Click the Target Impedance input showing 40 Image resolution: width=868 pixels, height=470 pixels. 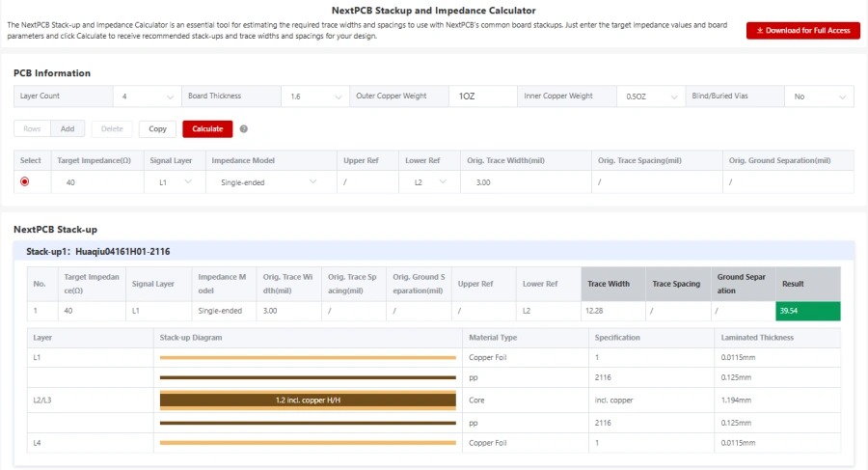96,181
